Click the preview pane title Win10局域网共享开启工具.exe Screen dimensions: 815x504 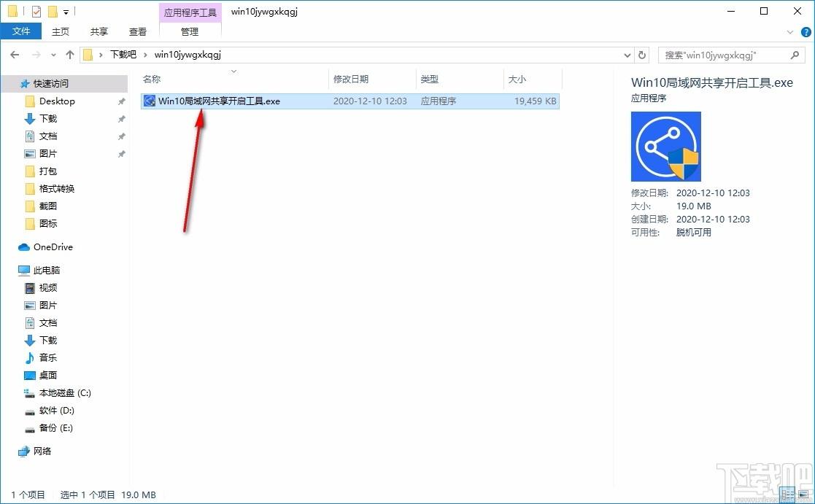pyautogui.click(x=711, y=82)
